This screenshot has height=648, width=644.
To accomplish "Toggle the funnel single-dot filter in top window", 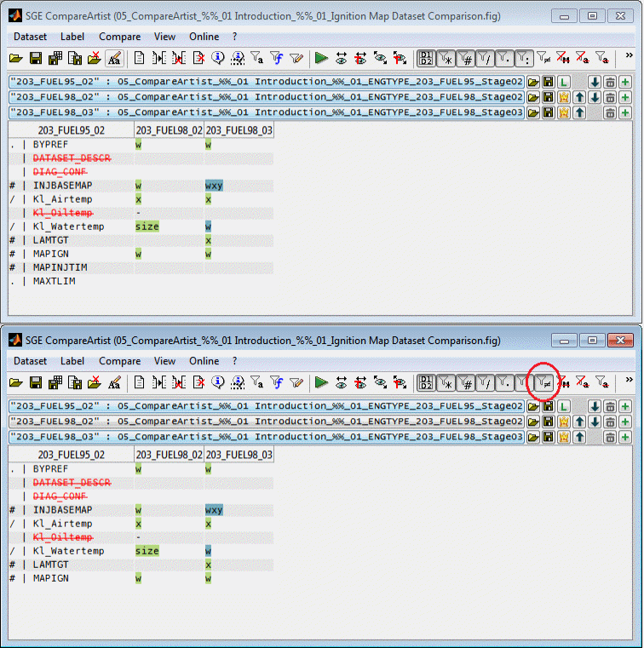I will 504,58.
